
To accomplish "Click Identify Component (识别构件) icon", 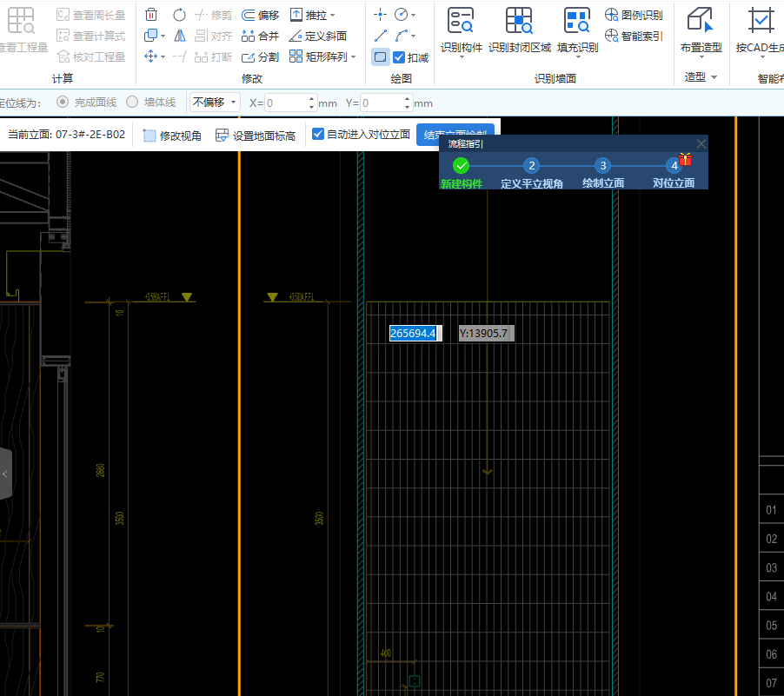I will (461, 21).
